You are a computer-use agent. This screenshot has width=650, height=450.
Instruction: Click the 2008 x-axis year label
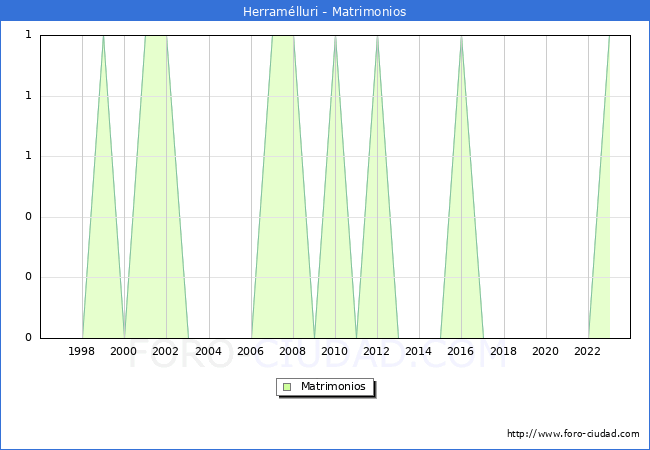click(x=293, y=351)
